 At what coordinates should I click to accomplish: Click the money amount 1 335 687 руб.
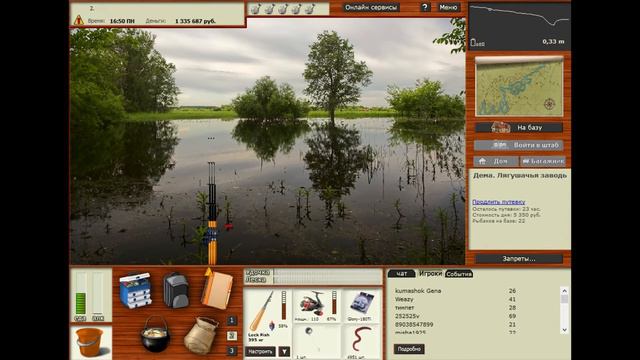coord(196,21)
